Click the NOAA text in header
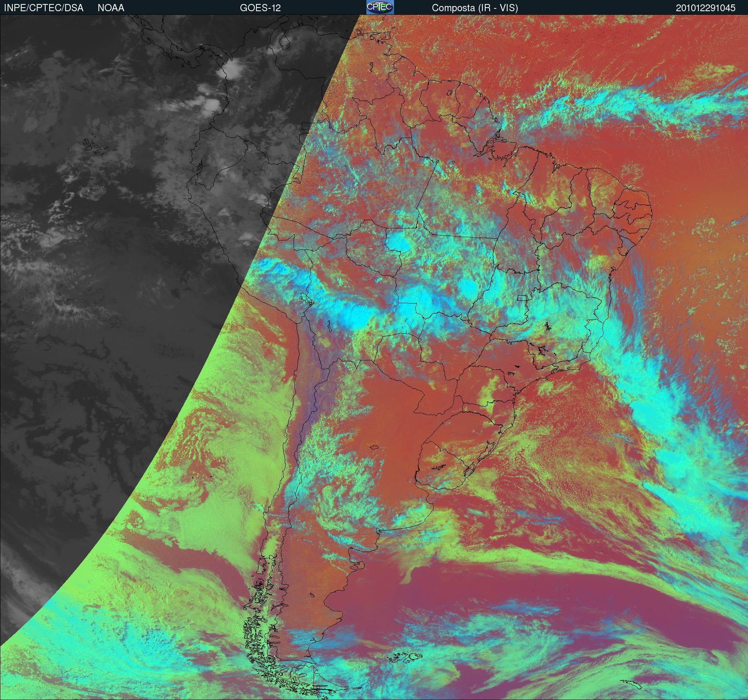The image size is (748, 700). [111, 8]
